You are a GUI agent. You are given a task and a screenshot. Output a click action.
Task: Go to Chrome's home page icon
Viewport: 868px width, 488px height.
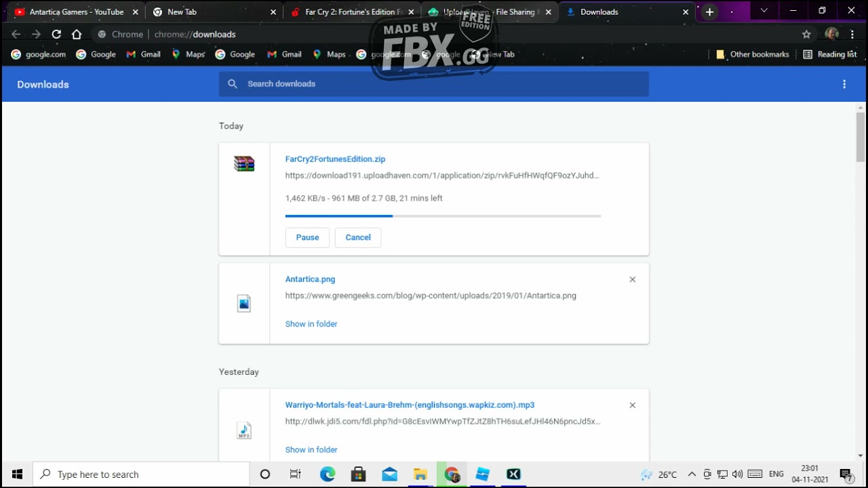(77, 34)
